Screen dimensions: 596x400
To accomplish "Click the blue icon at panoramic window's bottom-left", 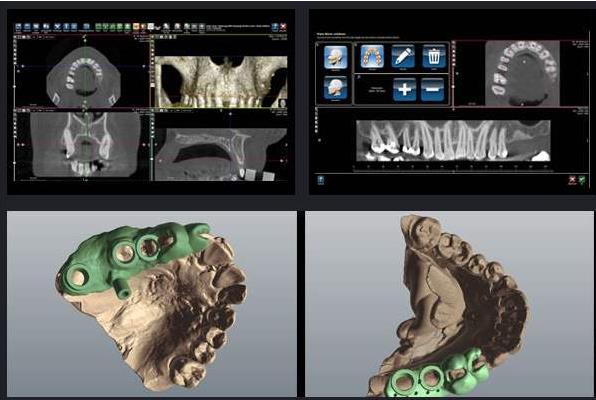I will 321,180.
